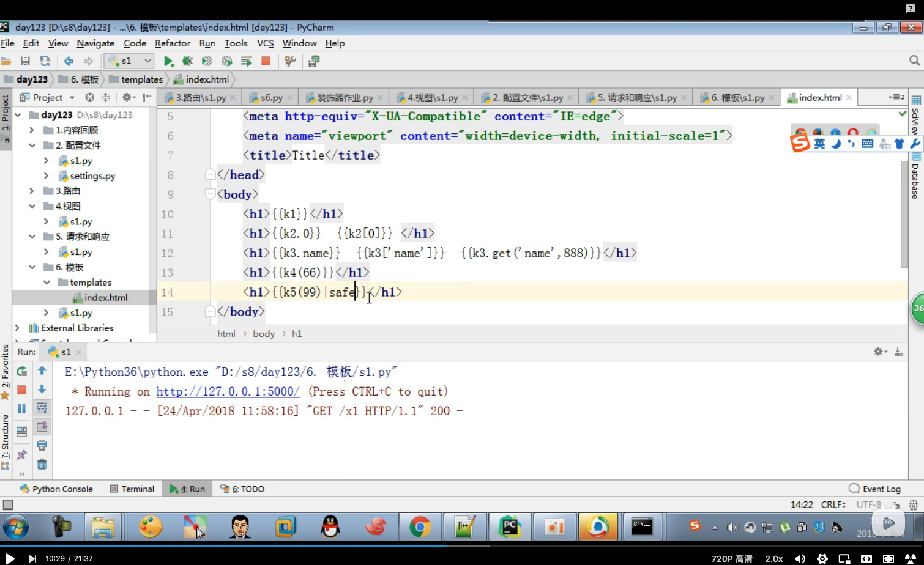Toggle fullscreen in the video player
924x565 pixels.
point(889,559)
